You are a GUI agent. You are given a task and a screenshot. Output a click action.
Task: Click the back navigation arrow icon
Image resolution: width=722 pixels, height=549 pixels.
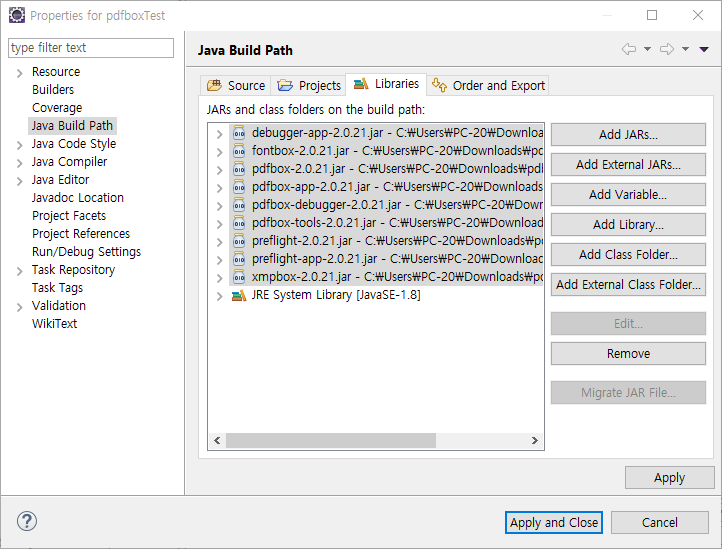(x=629, y=49)
